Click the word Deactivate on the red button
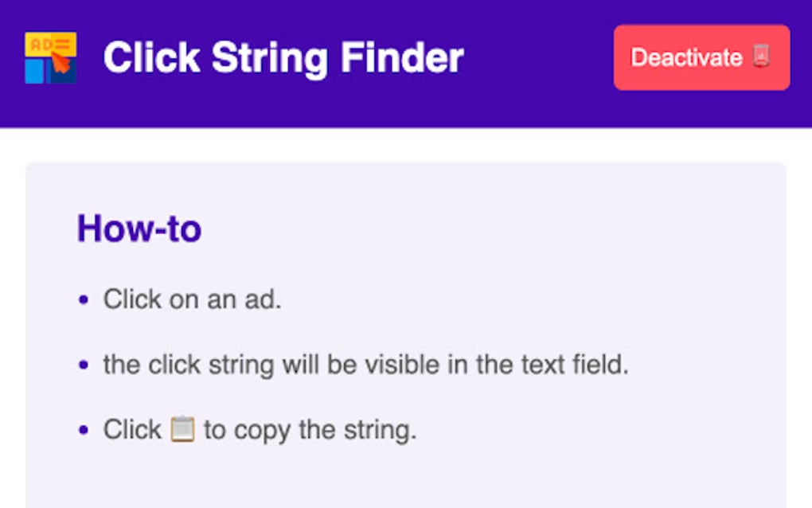This screenshot has width=812, height=508. pyautogui.click(x=686, y=57)
